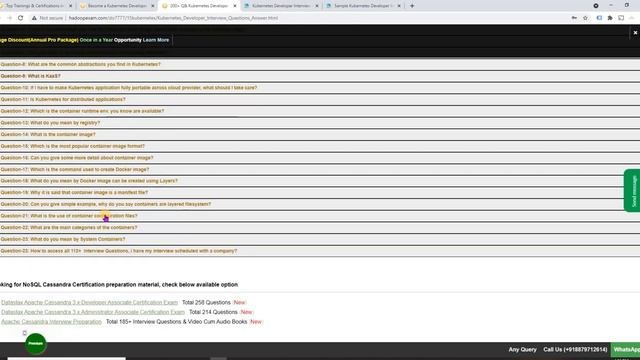Open Question-19 container image is manifest file
640x360 pixels.
[320, 193]
